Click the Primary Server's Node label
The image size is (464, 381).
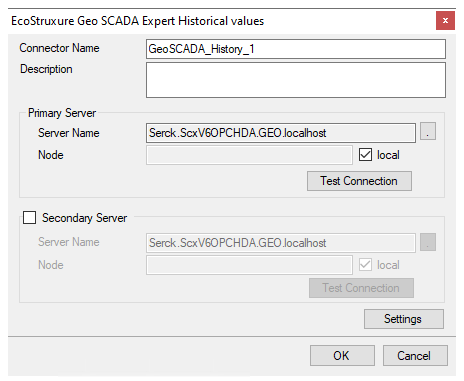coord(51,155)
